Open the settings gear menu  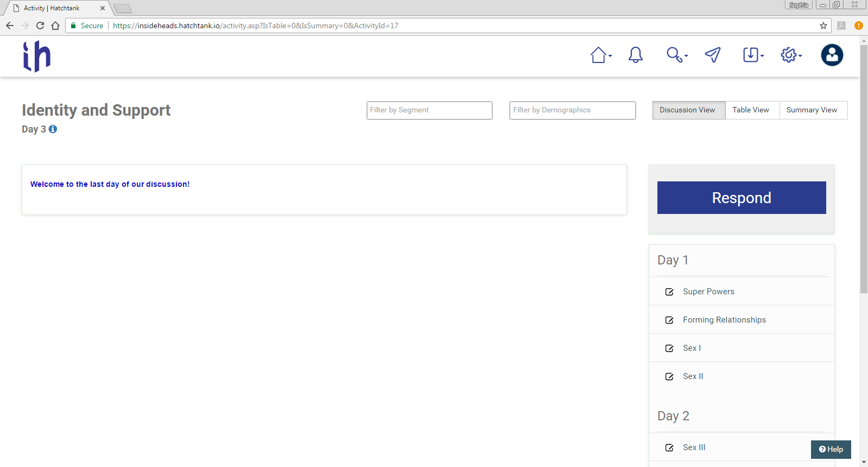point(791,55)
